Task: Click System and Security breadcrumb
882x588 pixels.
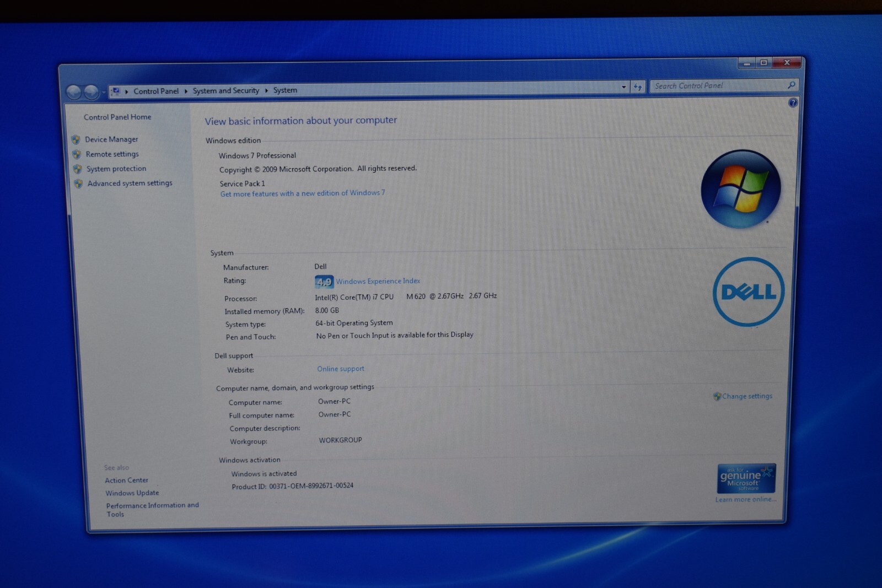Action: pos(226,90)
